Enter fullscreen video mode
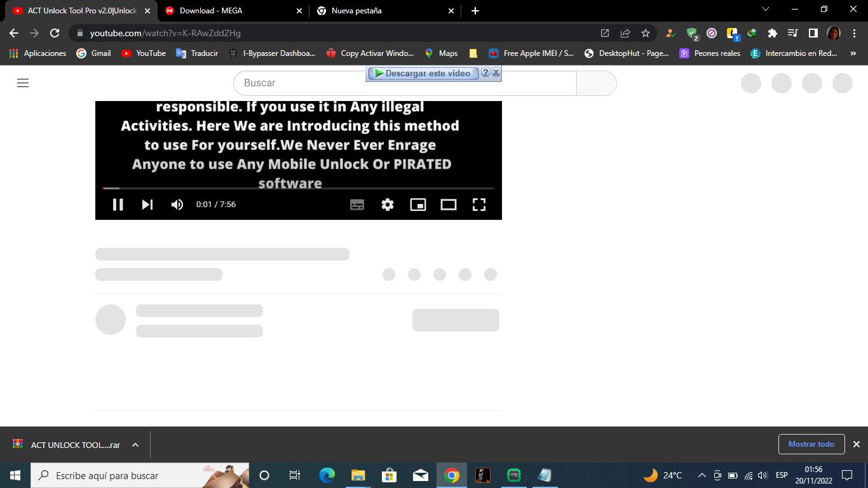 tap(479, 205)
